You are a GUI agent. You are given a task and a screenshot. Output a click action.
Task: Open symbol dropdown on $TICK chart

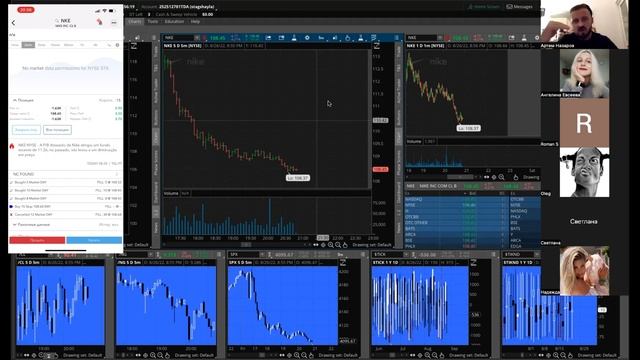click(x=406, y=254)
